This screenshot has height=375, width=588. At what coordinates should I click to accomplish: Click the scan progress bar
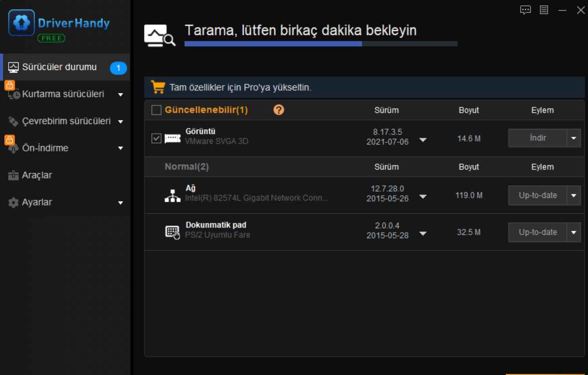pos(321,44)
